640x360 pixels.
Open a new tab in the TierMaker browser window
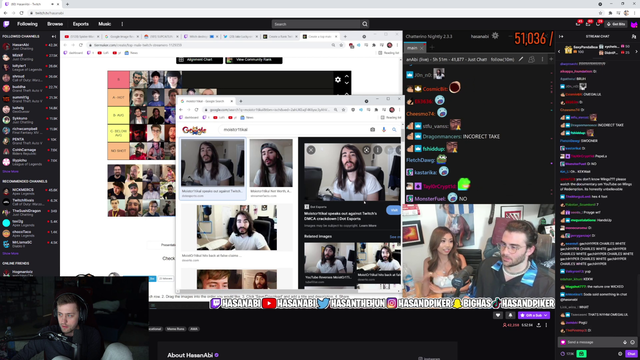pyautogui.click(x=345, y=37)
